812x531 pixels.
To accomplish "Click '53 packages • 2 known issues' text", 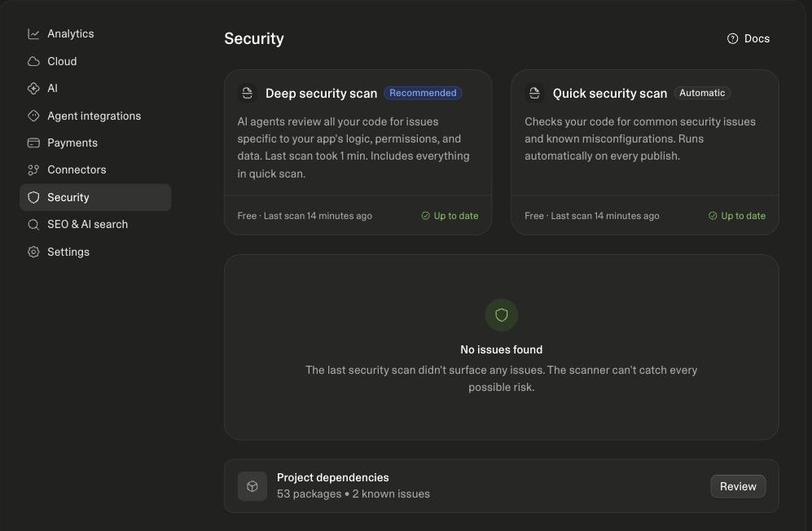I will click(353, 494).
